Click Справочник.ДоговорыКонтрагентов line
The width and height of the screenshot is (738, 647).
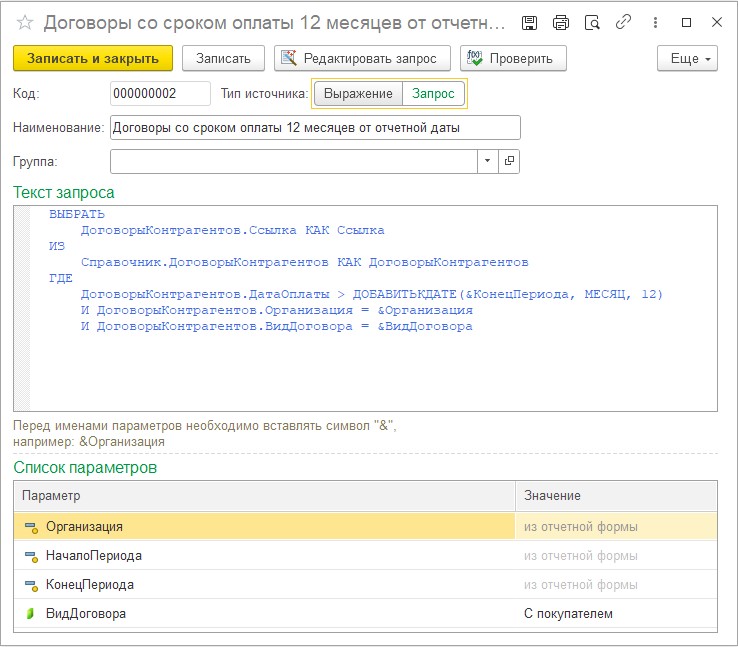[305, 262]
